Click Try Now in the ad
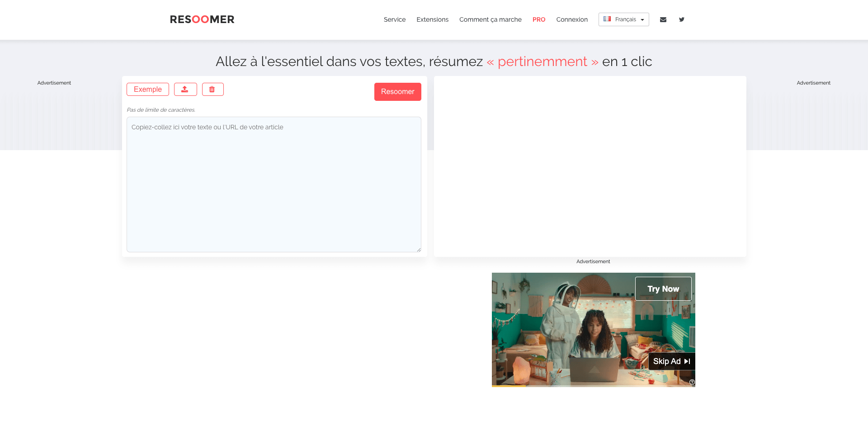868x440 pixels. pyautogui.click(x=663, y=289)
